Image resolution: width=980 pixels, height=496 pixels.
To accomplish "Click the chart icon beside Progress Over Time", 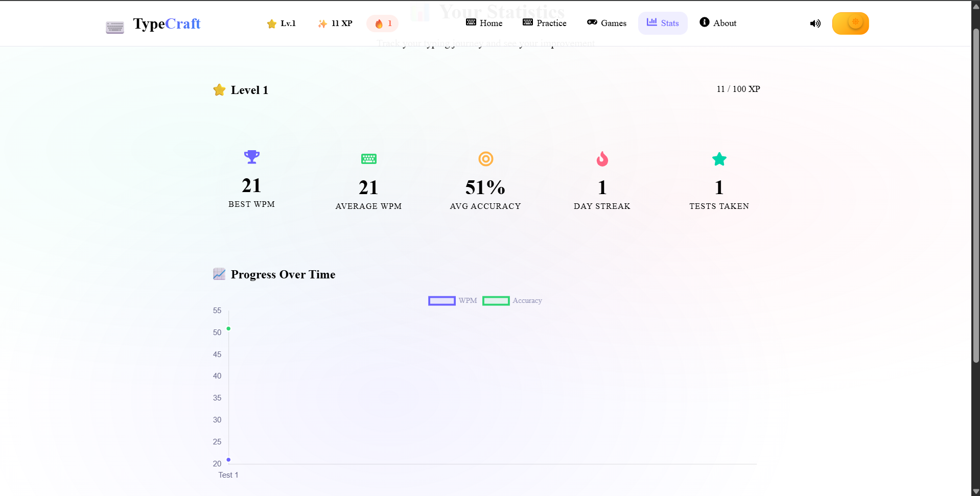I will pyautogui.click(x=219, y=274).
